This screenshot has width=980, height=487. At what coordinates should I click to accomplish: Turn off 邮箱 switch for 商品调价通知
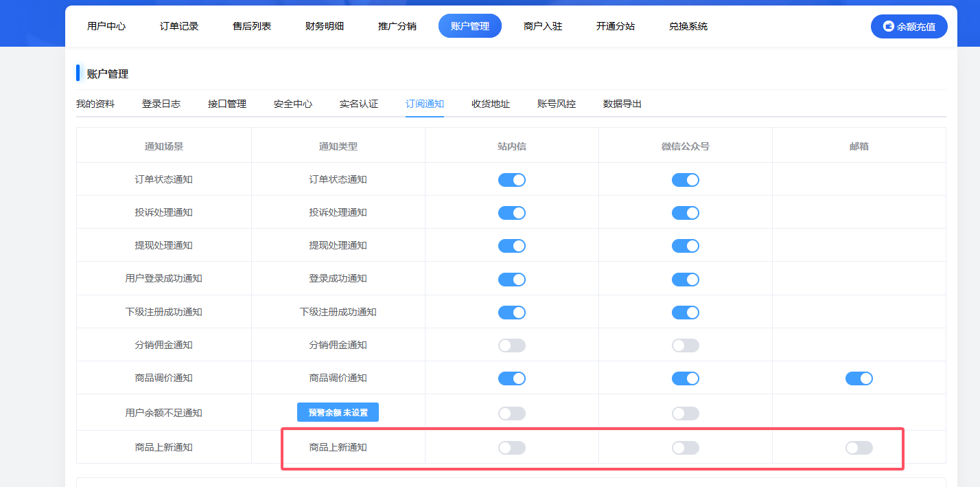click(859, 378)
